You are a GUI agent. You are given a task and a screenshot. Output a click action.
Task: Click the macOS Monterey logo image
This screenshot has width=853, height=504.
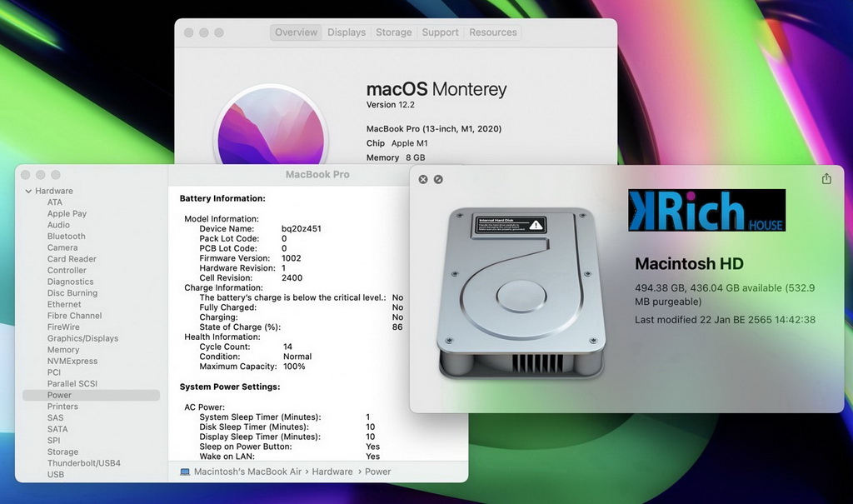coord(271,125)
